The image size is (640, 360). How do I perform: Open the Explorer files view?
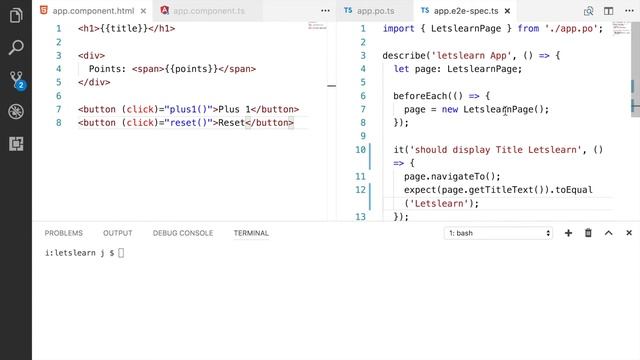[16, 16]
